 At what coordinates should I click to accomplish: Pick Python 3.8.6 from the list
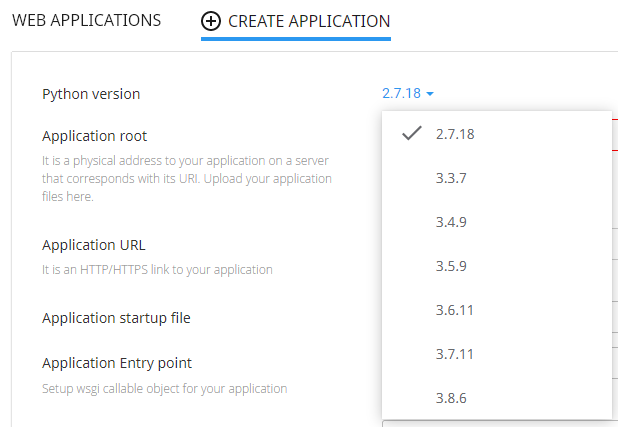[x=451, y=398]
